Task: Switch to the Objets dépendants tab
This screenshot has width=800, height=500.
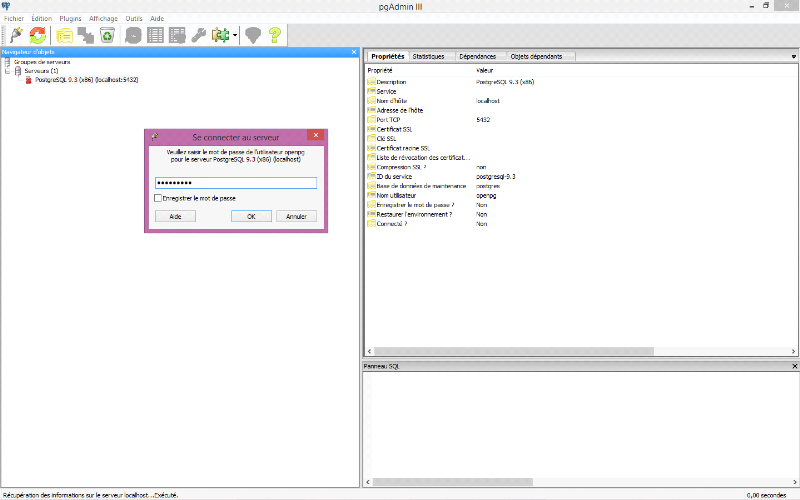Action: [x=536, y=57]
